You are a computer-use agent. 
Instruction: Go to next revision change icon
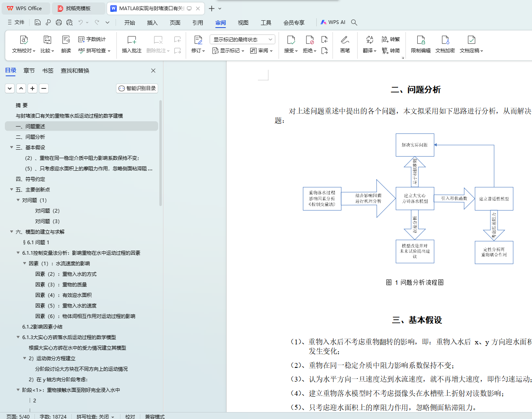(324, 51)
